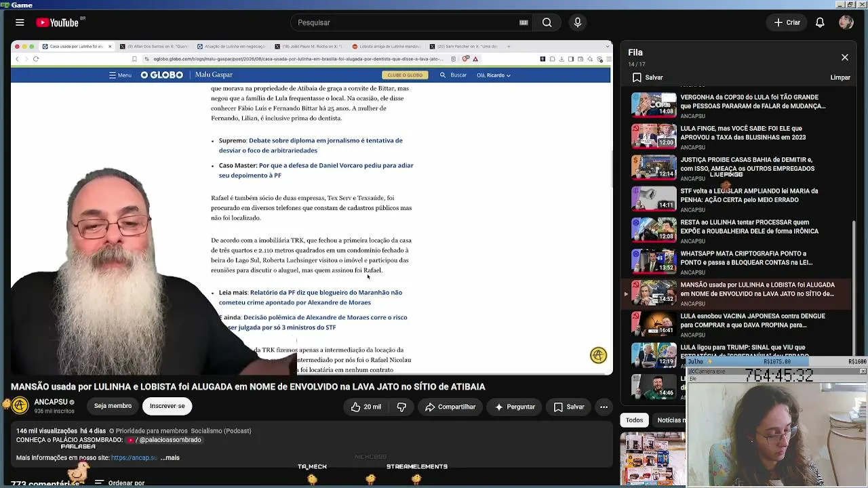868x488 pixels.
Task: Open the ANCAPSU channel name link
Action: (x=51, y=402)
